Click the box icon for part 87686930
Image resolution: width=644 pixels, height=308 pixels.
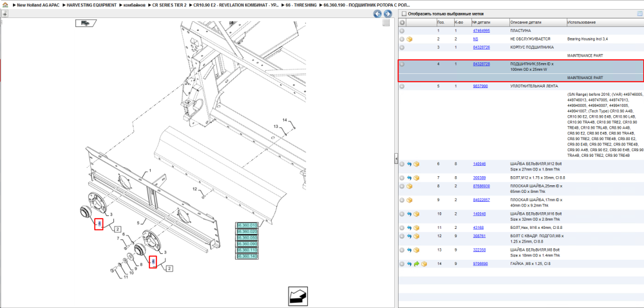click(410, 186)
